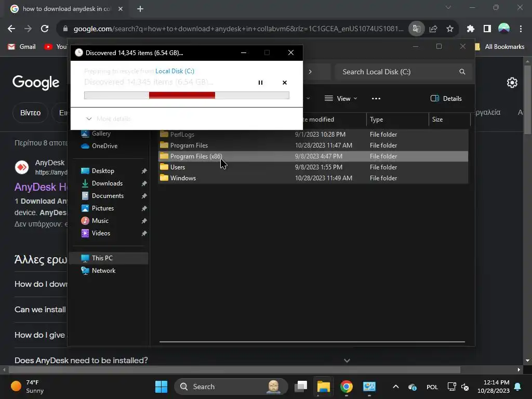
Task: Select the Program Files (x86) folder
Action: click(x=313, y=156)
